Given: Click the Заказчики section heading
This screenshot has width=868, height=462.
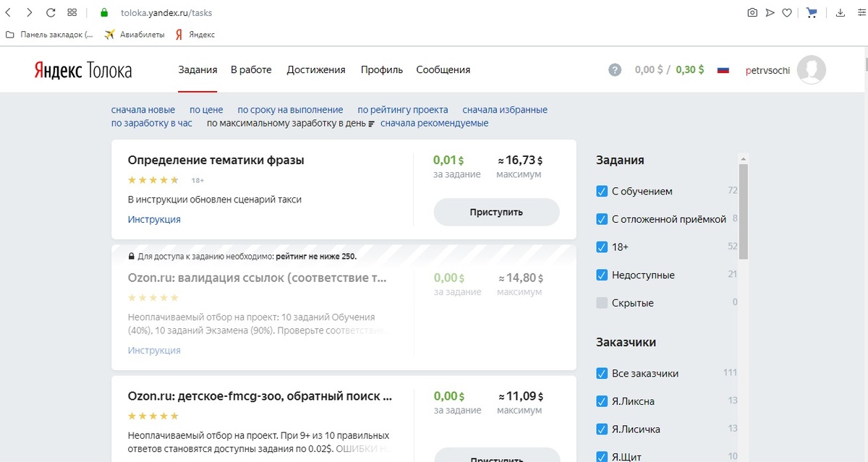Looking at the screenshot, I should 626,343.
